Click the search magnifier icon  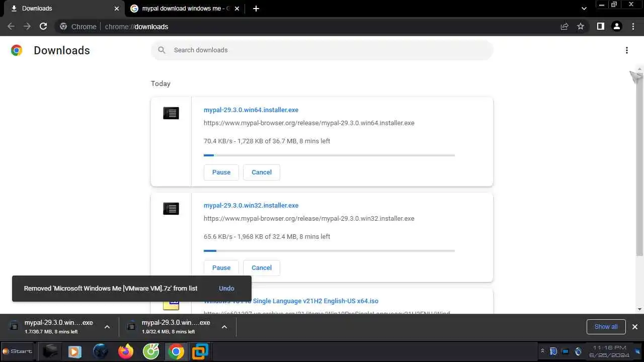162,50
